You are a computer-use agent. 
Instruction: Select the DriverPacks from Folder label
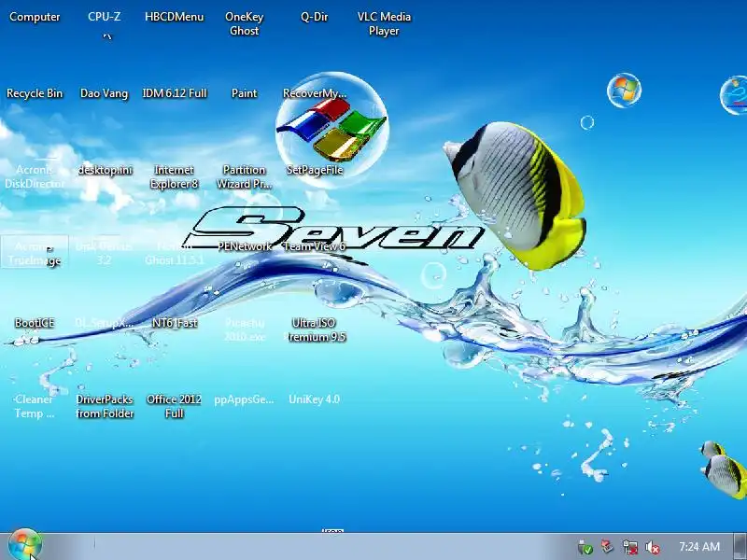pyautogui.click(x=105, y=407)
